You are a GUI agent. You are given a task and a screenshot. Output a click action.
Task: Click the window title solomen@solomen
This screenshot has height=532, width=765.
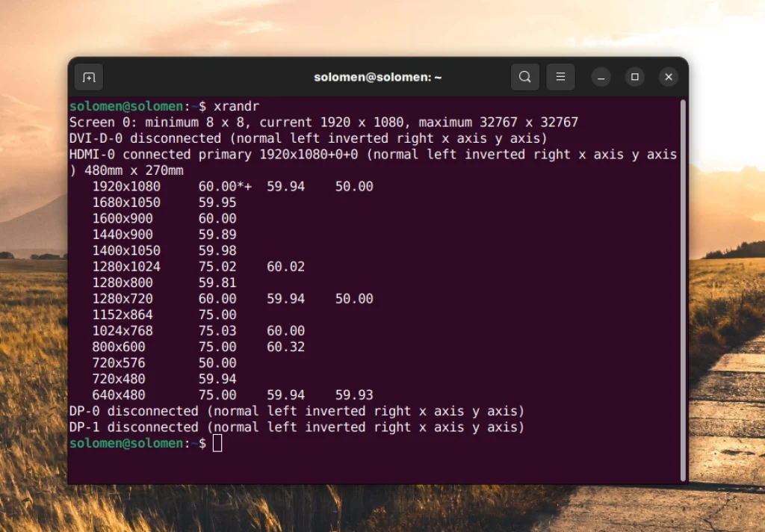pyautogui.click(x=377, y=76)
